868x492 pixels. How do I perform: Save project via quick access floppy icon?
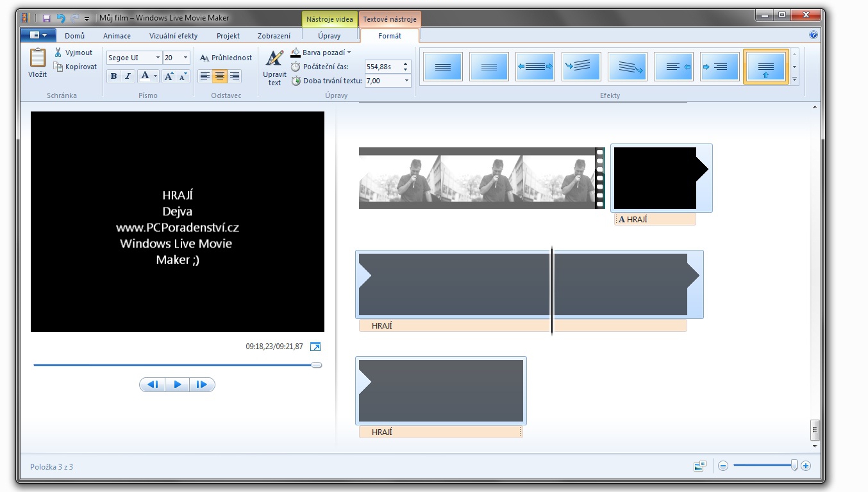click(x=47, y=18)
